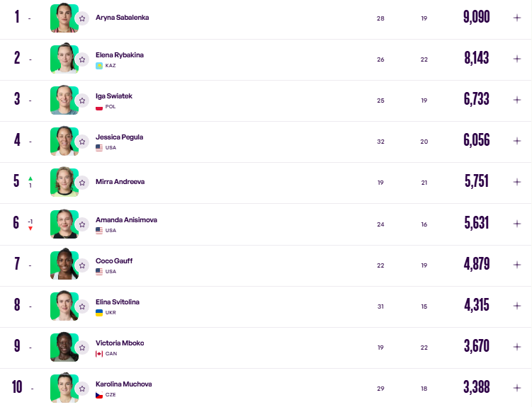
Task: Expand Karolina Muchova's ranking details
Action: click(516, 388)
